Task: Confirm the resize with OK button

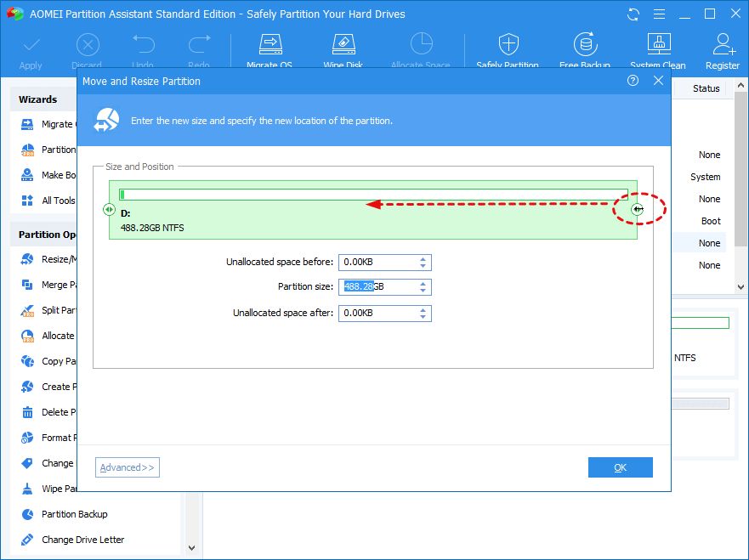Action: [620, 467]
